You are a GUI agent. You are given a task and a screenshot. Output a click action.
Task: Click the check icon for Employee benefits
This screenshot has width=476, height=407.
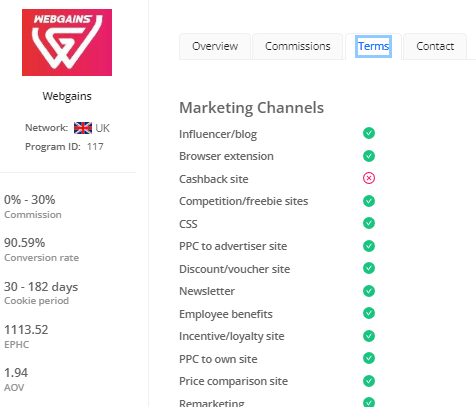(x=369, y=313)
